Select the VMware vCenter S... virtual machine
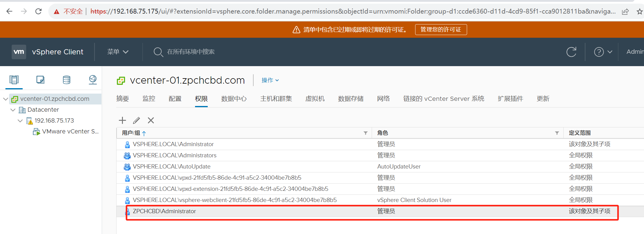 [x=70, y=131]
